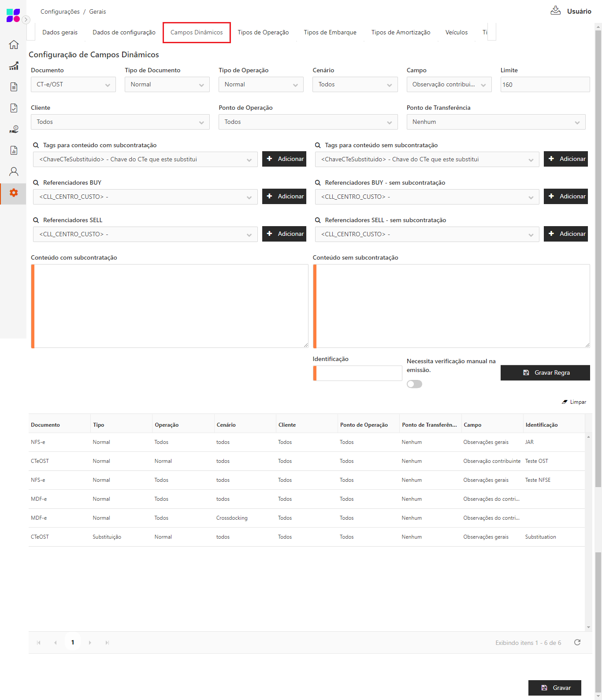Image resolution: width=602 pixels, height=700 pixels.
Task: Click the hand with coin sidebar icon
Action: pyautogui.click(x=14, y=129)
